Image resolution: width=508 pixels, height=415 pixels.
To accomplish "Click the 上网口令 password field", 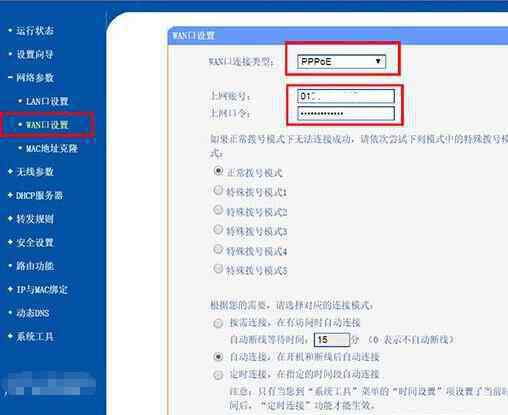I will pos(346,114).
